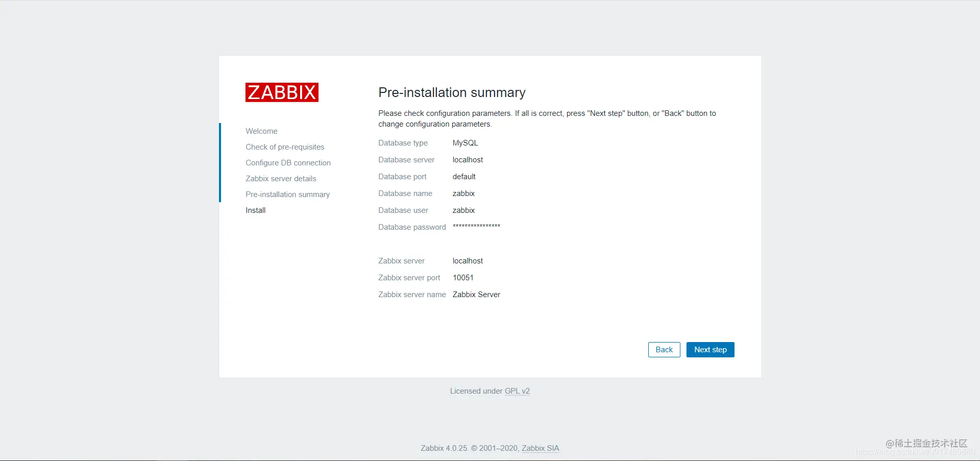Click the Zabbix server label

401,261
